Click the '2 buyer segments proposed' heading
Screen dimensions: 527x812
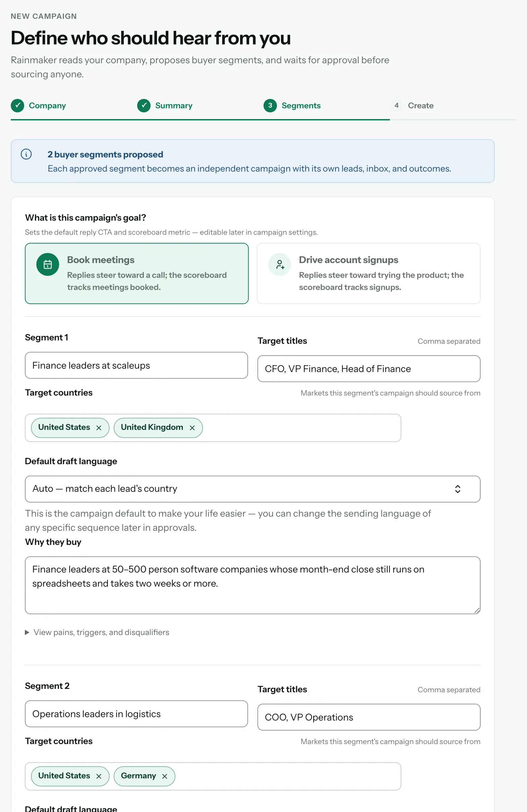(105, 154)
